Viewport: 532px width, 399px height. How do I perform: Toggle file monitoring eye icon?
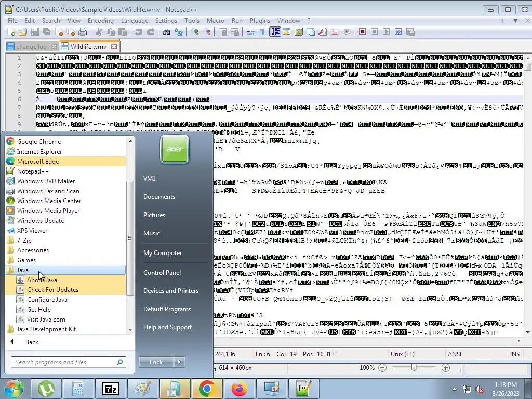click(x=347, y=32)
